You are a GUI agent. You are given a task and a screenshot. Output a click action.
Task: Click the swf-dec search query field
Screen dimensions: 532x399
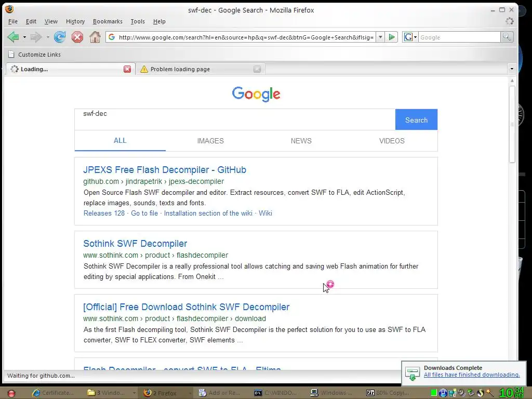[235, 119]
